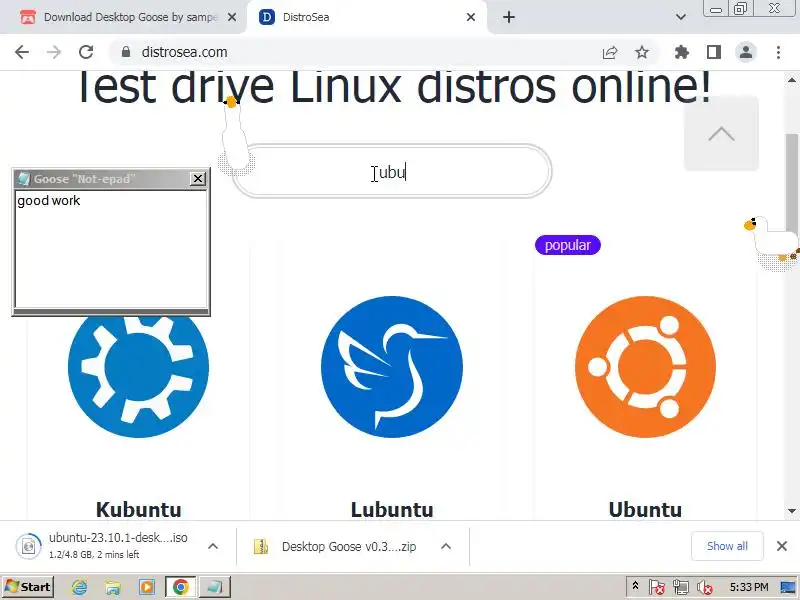800x600 pixels.
Task: Click the 5:33 PM clock
Action: coord(748,587)
